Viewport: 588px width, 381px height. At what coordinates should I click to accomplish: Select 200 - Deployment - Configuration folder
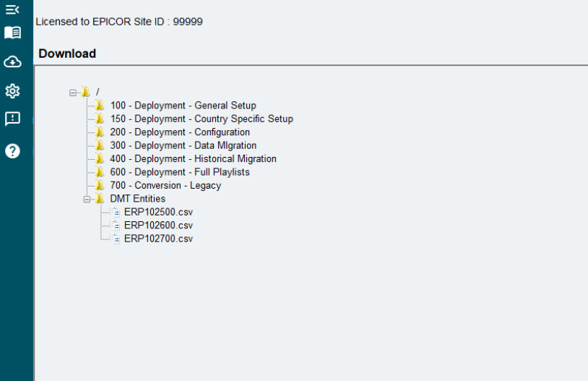[180, 132]
